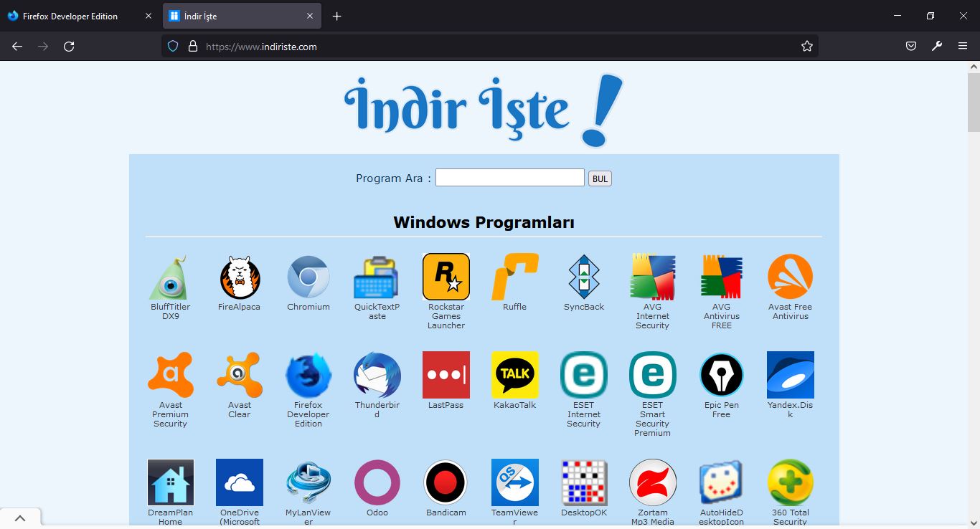Open the Firefox Developer Edition program icon
This screenshot has height=529, width=980.
308,375
